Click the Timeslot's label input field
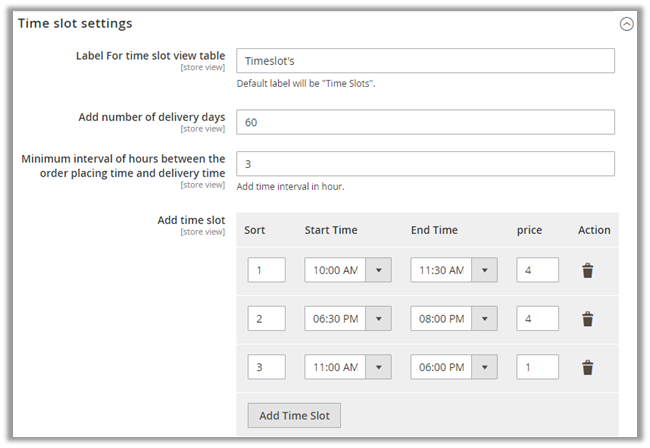This screenshot has width=650, height=448. (x=425, y=61)
